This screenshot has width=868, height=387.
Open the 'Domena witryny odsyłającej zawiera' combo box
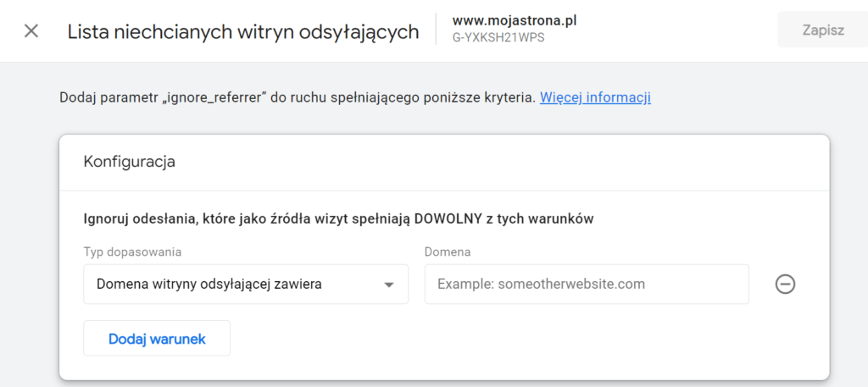point(246,285)
